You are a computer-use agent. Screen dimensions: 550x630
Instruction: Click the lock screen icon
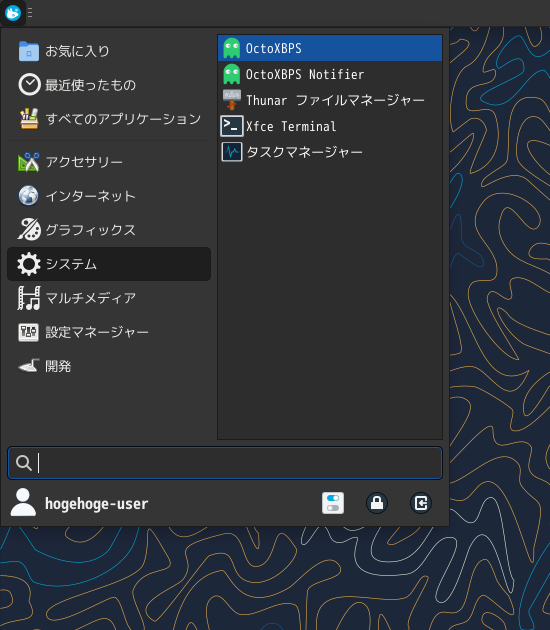[377, 503]
